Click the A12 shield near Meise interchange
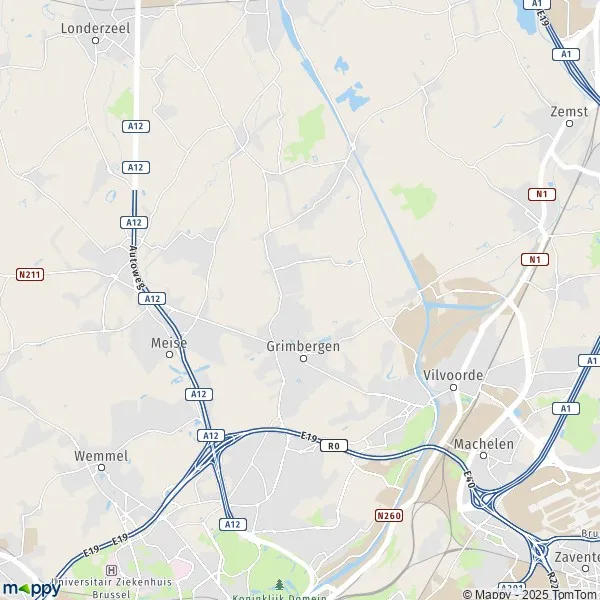This screenshot has width=600, height=600. [152, 298]
